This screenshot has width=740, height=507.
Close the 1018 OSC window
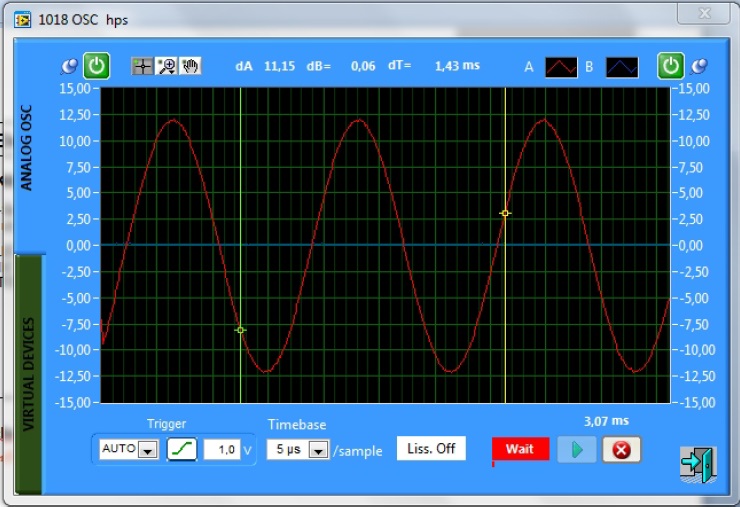click(704, 13)
